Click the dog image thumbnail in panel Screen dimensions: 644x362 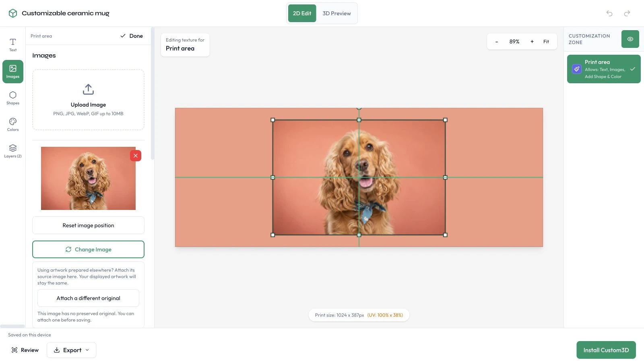88,178
